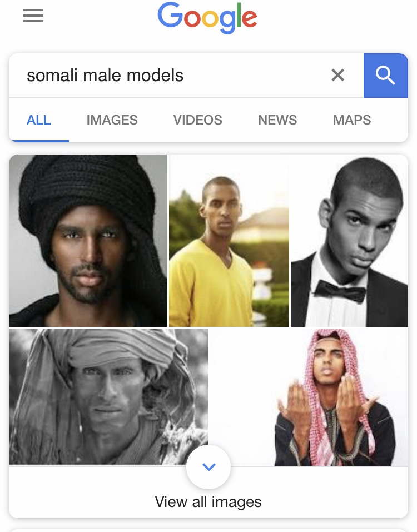Viewport: 417px width, 532px height.
Task: Open thumbnail of man in black turban
Action: click(88, 241)
